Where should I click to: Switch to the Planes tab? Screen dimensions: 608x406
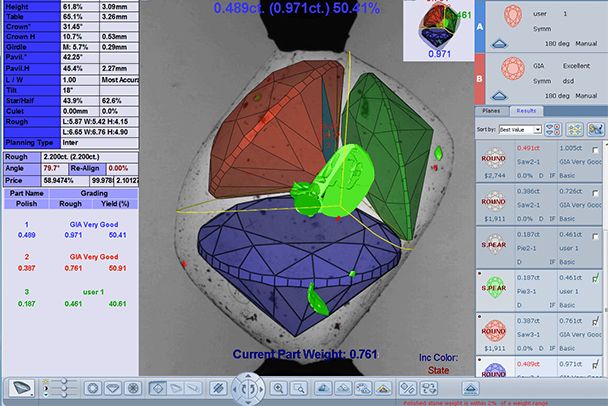(491, 111)
